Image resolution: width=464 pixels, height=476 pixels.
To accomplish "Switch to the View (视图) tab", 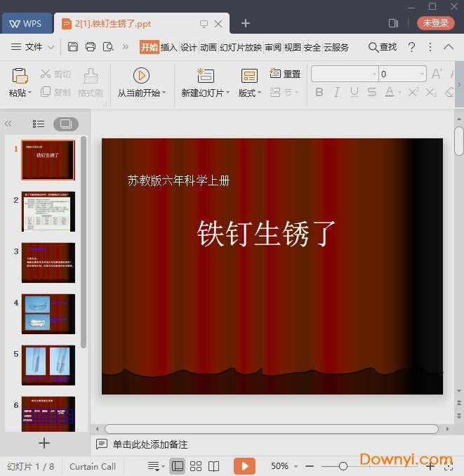I will (x=293, y=47).
